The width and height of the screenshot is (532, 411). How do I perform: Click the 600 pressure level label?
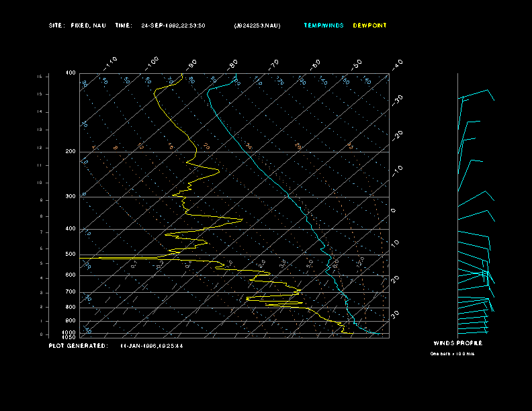pos(71,275)
